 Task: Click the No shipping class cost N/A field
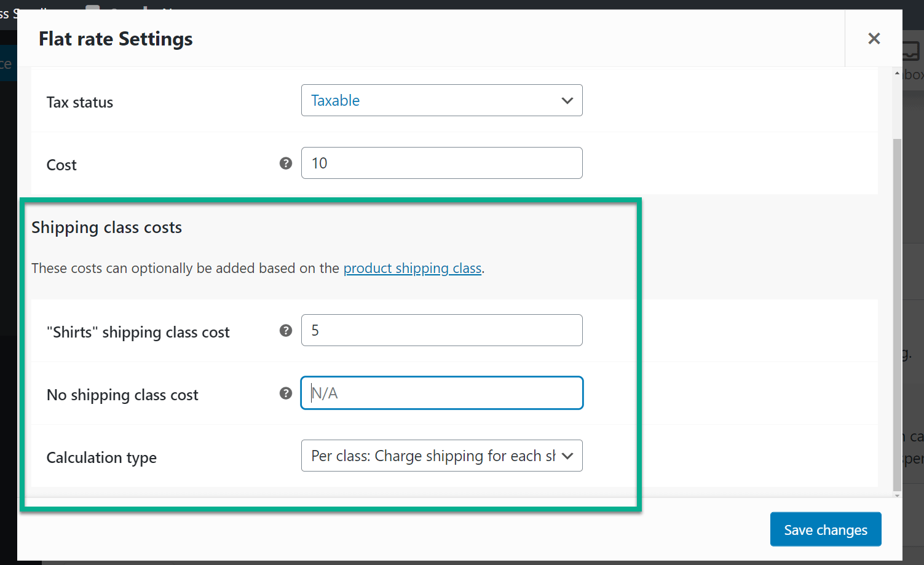tap(441, 393)
